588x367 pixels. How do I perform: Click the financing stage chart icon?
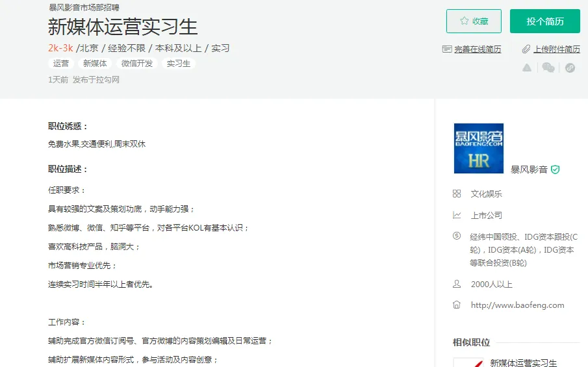pyautogui.click(x=457, y=215)
